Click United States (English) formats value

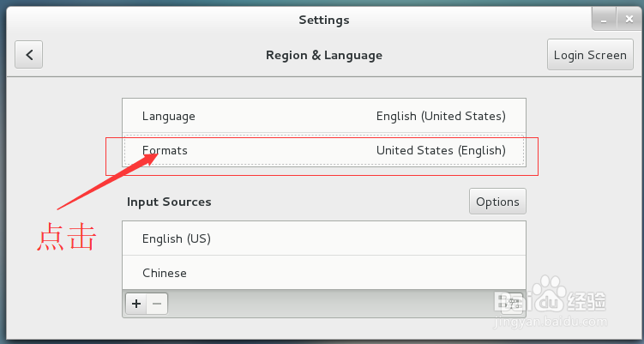441,150
